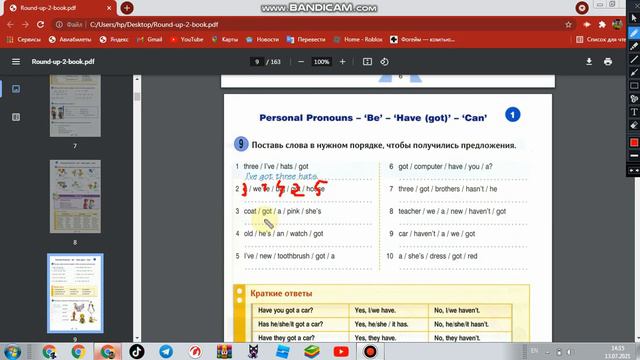This screenshot has height=360, width=640.
Task: Show document outline view in sidebar
Action: pos(16,117)
